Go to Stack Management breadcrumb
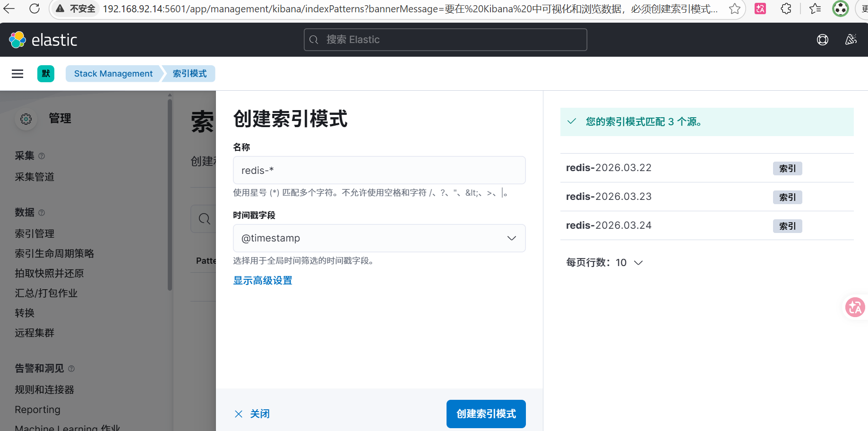Image resolution: width=868 pixels, height=431 pixels. pyautogui.click(x=113, y=74)
